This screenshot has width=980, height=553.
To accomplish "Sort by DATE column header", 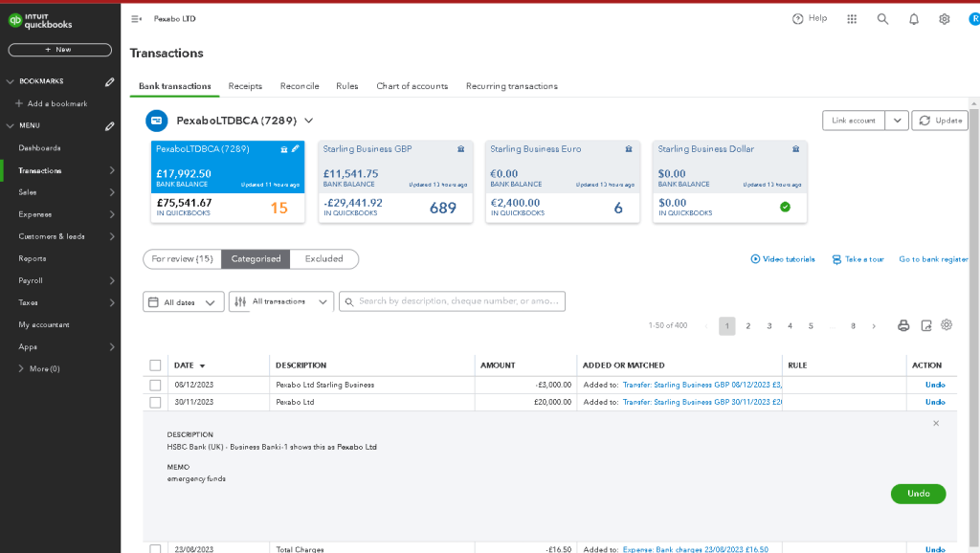I will coord(189,365).
